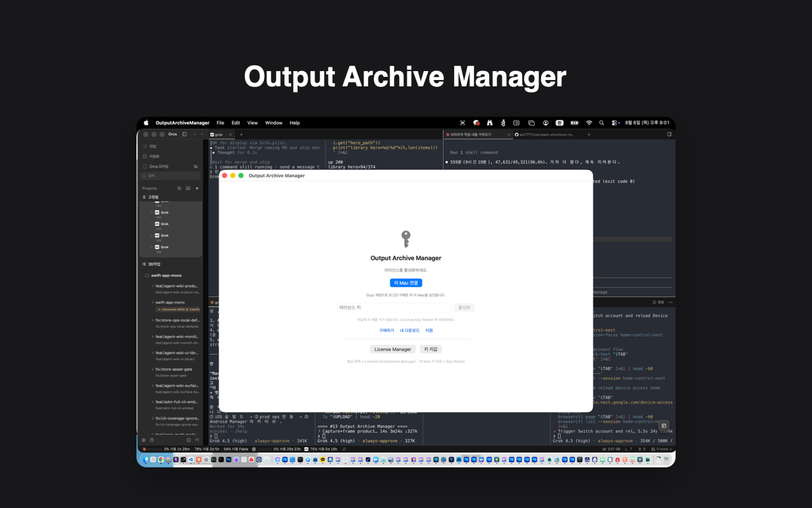The height and width of the screenshot is (508, 812).
Task: Click the Projects new folder icon
Action: (188, 189)
